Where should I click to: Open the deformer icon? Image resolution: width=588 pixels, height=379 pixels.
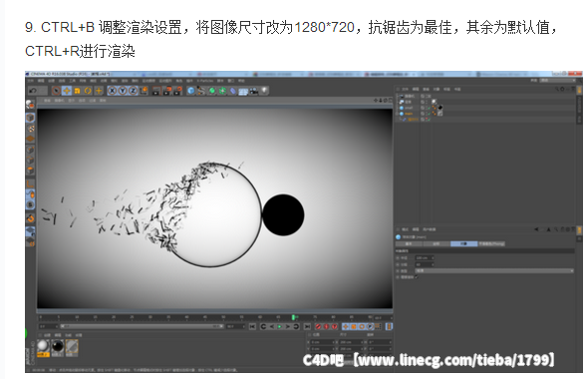coord(233,91)
